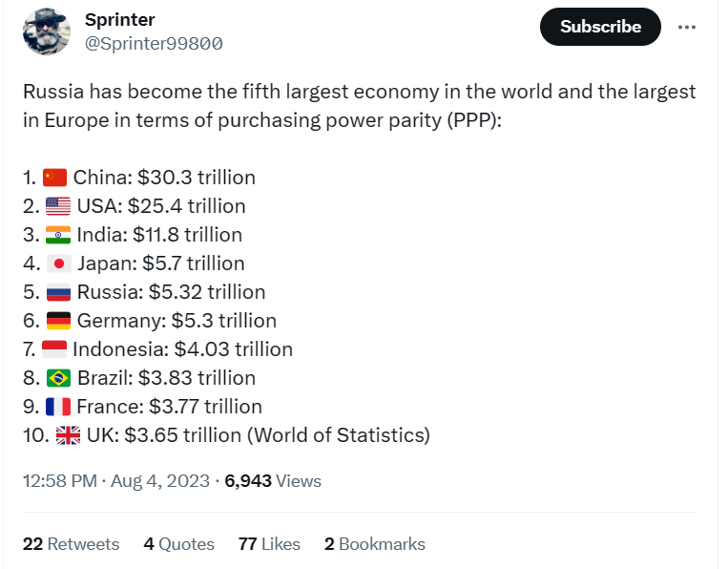Open Sprinter's profile avatar picture
The width and height of the screenshot is (728, 569).
point(47,32)
